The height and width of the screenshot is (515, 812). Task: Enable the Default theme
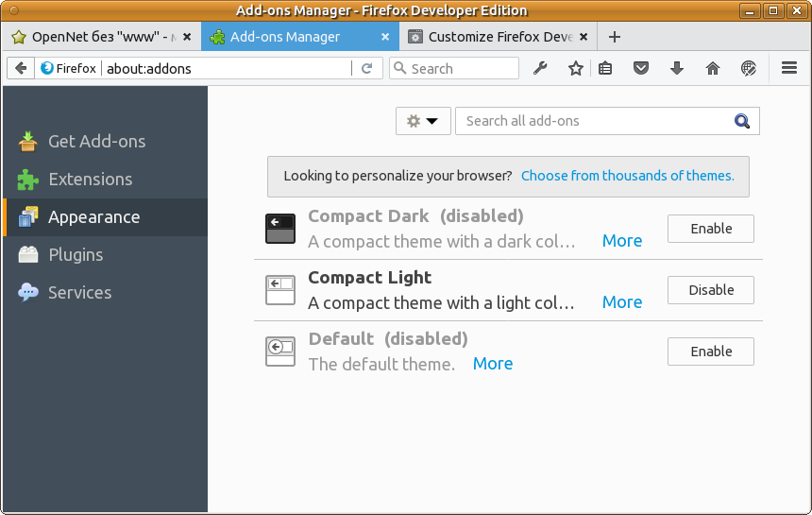710,352
